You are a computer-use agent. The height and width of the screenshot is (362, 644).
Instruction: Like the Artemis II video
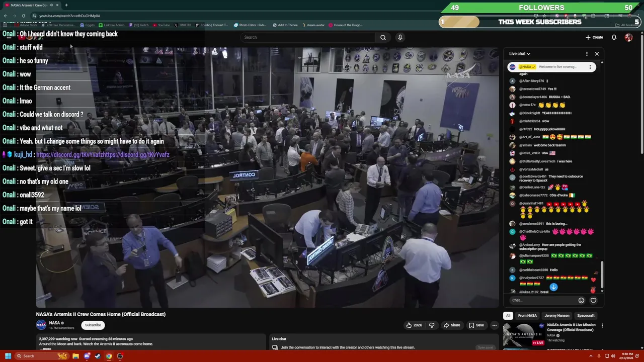415,325
